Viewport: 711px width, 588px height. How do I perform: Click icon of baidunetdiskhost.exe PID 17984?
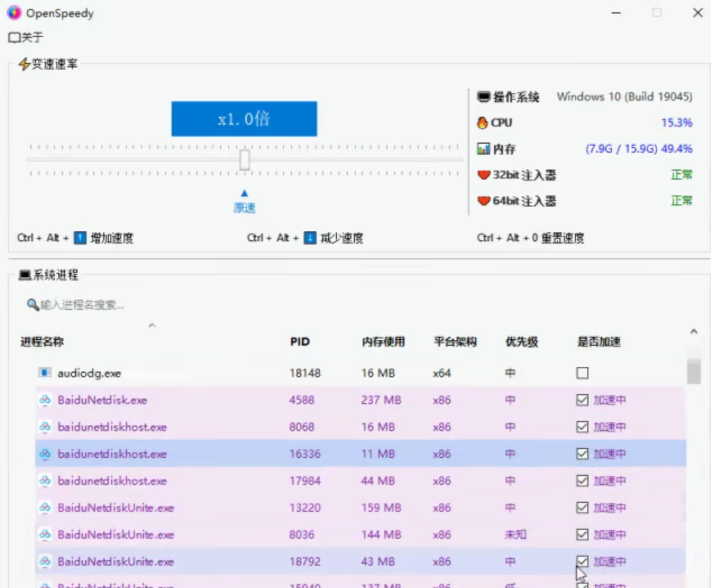pyautogui.click(x=44, y=481)
